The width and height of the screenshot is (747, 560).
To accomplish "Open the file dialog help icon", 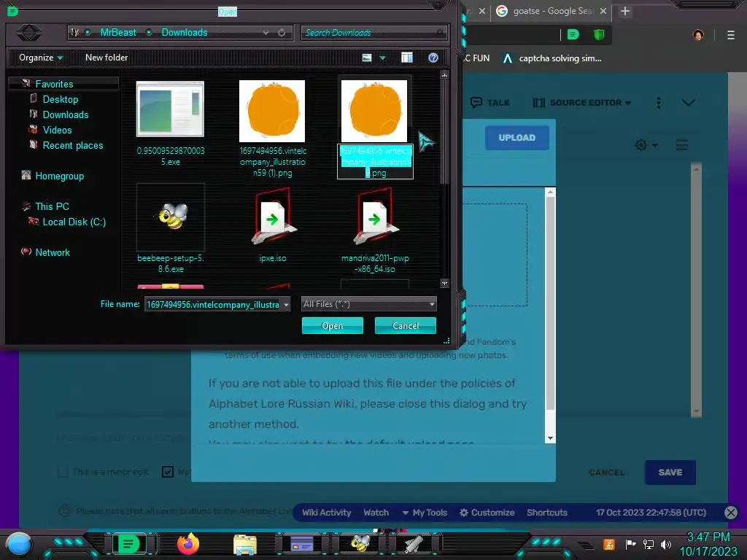I will (x=433, y=58).
